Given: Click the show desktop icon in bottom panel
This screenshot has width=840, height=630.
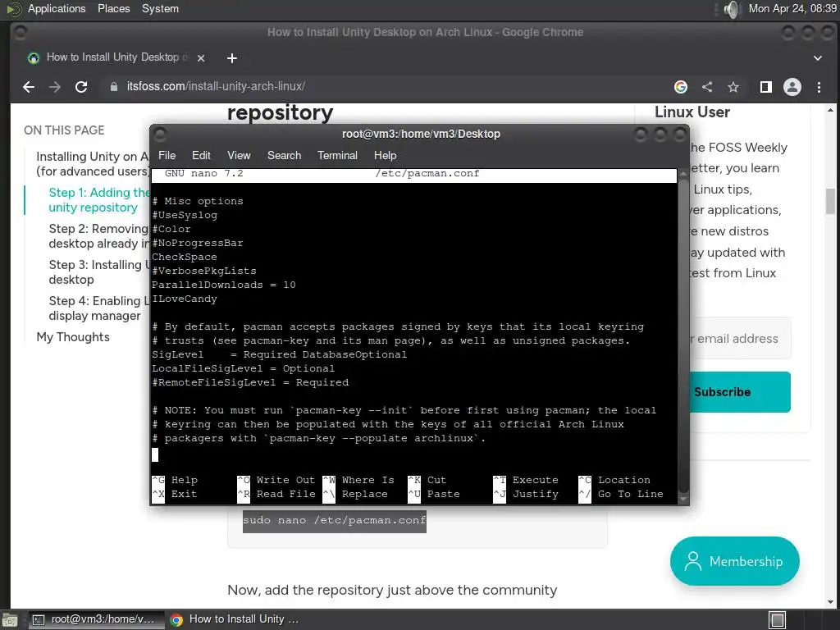Looking at the screenshot, I should (x=10, y=620).
